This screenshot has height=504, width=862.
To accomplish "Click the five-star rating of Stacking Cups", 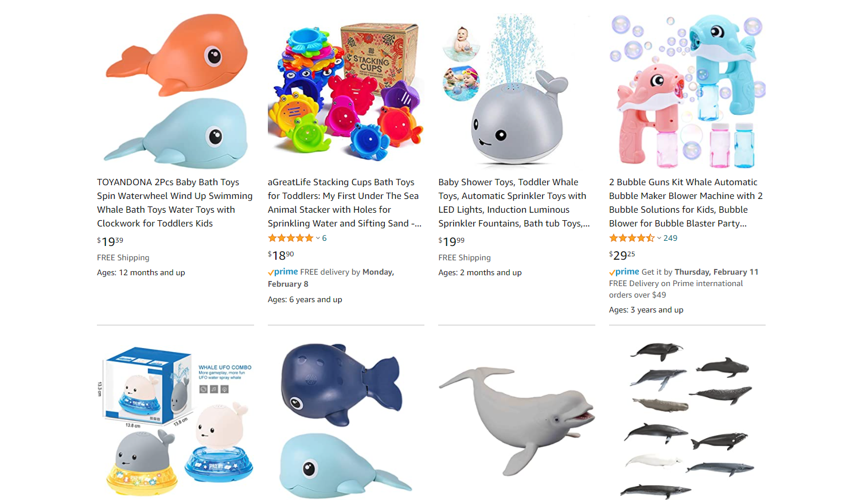I will point(291,238).
